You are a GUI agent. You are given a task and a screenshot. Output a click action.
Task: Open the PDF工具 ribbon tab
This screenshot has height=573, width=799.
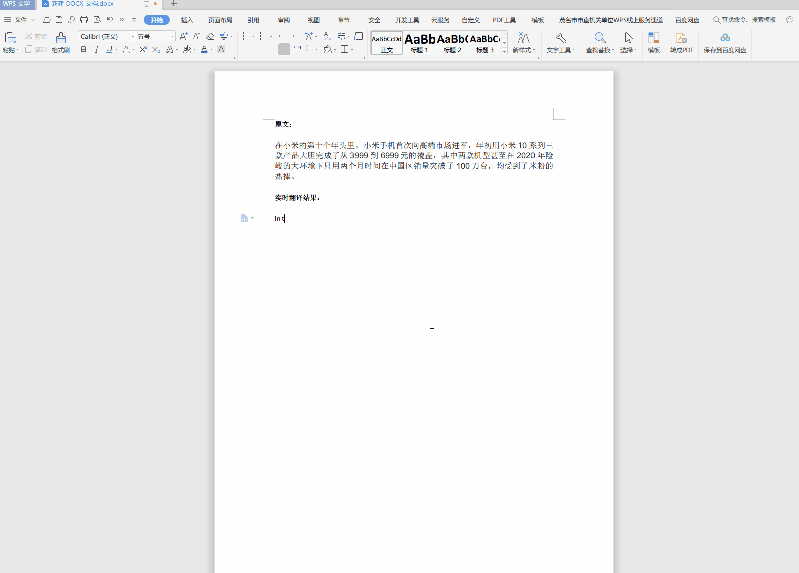pyautogui.click(x=504, y=20)
